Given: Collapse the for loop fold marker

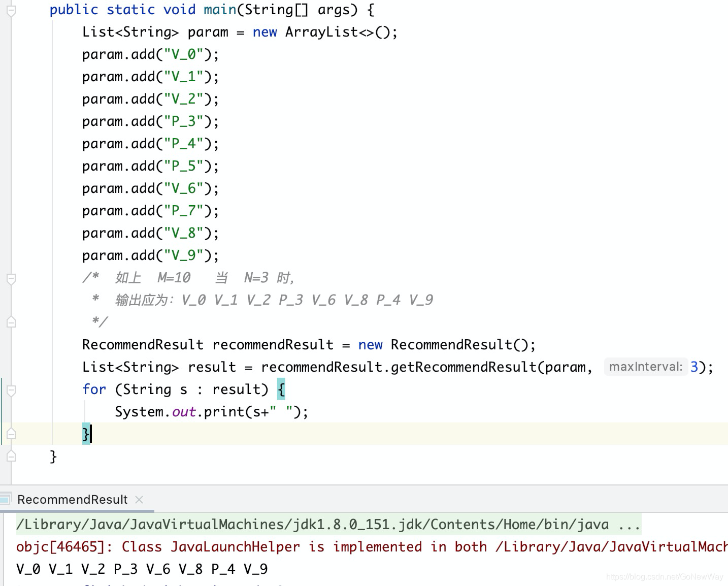Looking at the screenshot, I should [11, 390].
